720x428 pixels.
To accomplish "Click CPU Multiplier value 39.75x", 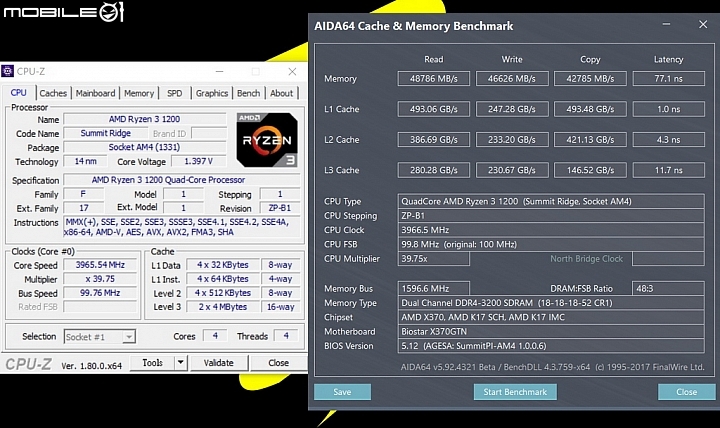I will pyautogui.click(x=433, y=259).
